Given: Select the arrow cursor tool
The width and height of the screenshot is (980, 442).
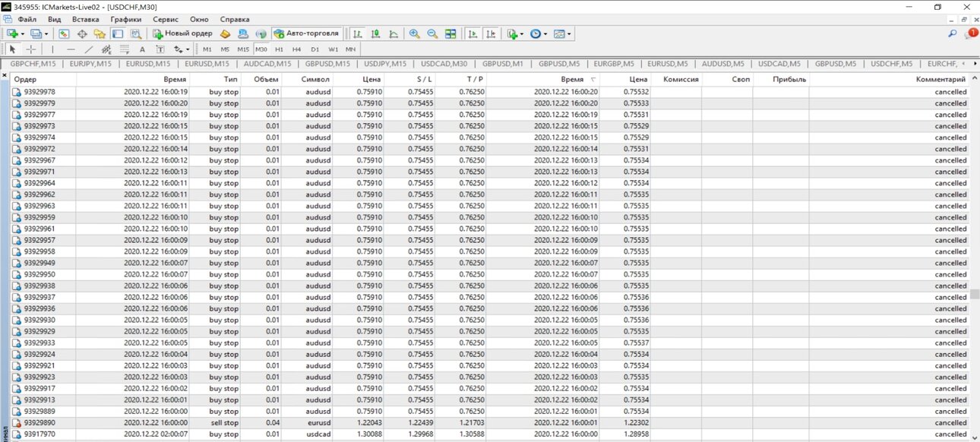Looking at the screenshot, I should [12, 49].
